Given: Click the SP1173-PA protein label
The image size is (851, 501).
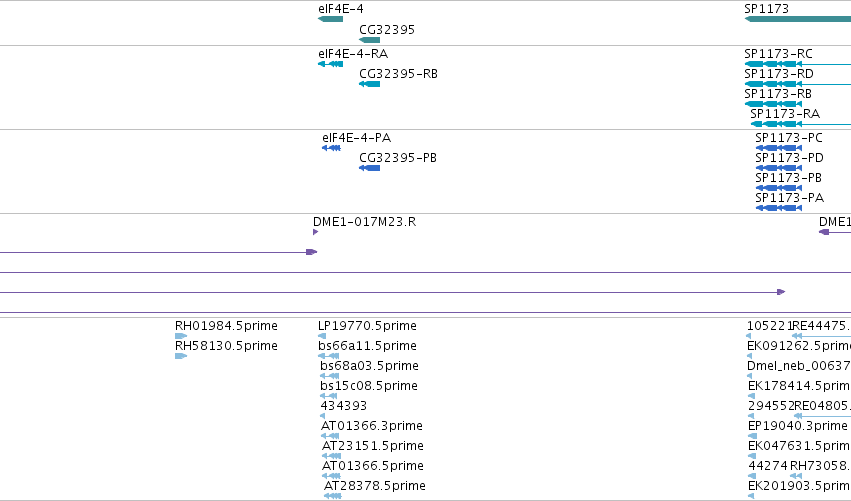Looking at the screenshot, I should pyautogui.click(x=789, y=198).
